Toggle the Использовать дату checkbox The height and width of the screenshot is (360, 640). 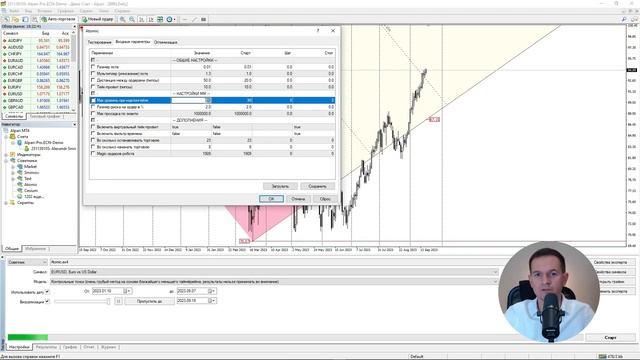tap(47, 292)
